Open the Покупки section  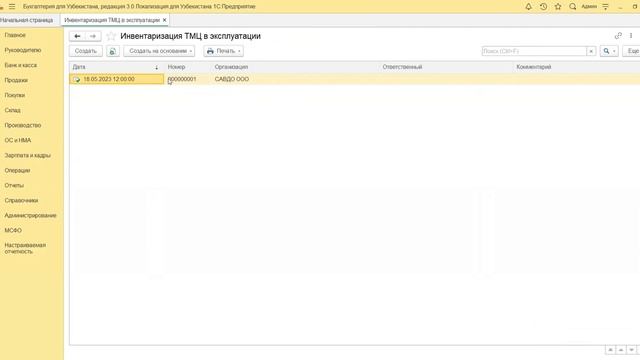click(x=15, y=95)
